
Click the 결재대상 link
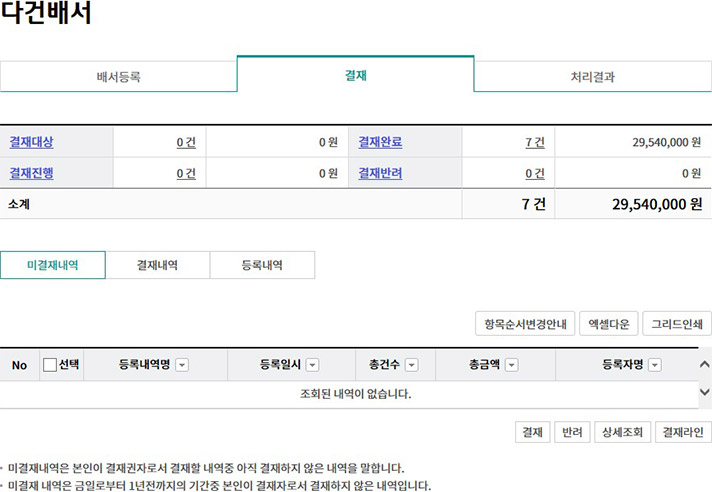pyautogui.click(x=31, y=142)
